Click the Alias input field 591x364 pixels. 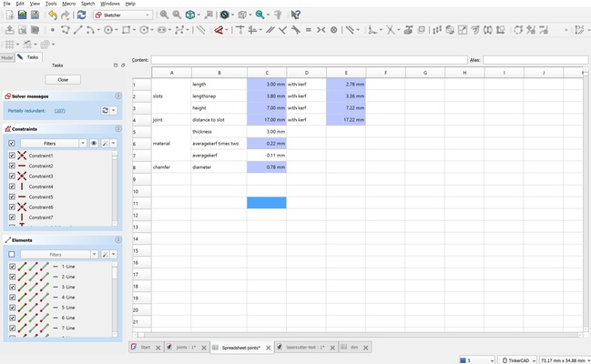535,60
